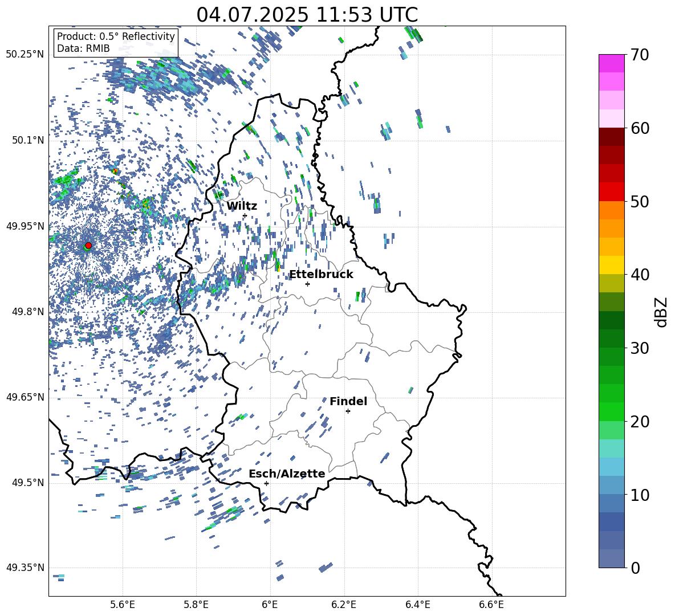Click the 60 value on colorbar
The height and width of the screenshot is (616, 675).
click(x=640, y=128)
